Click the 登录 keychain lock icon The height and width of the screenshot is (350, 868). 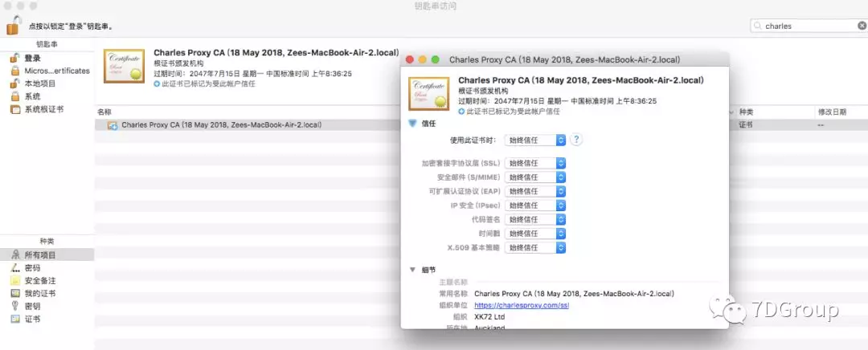point(15,58)
